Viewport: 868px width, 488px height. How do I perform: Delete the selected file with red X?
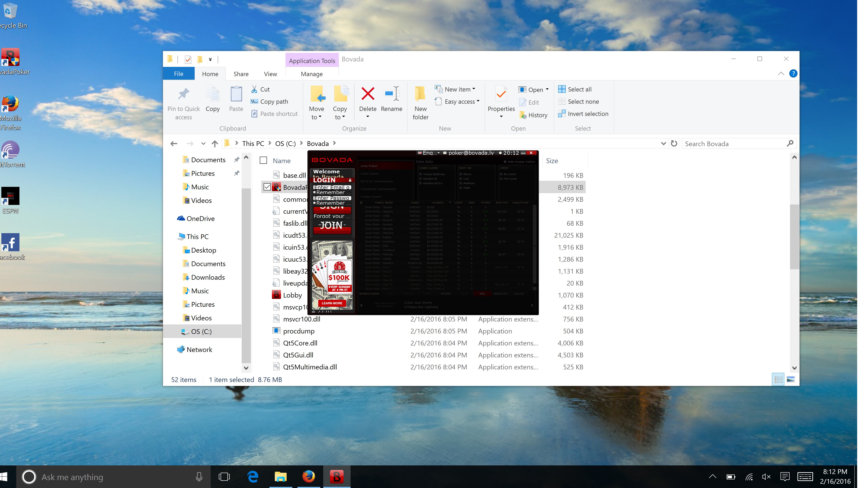(x=368, y=94)
